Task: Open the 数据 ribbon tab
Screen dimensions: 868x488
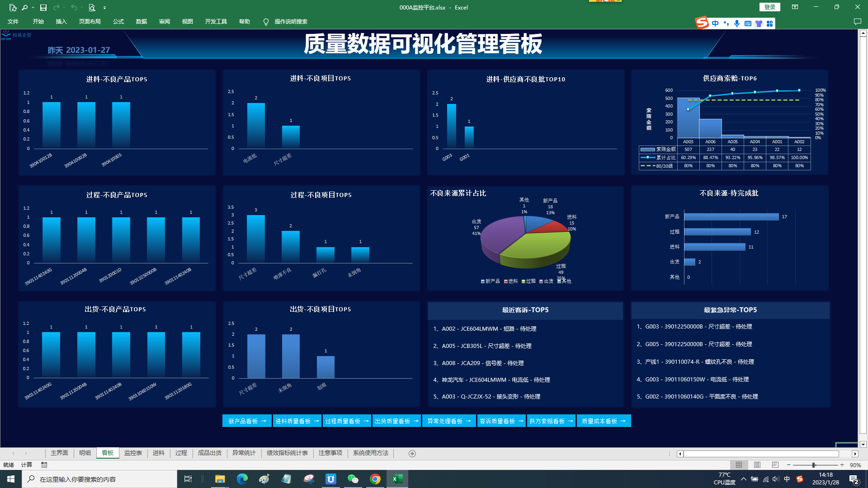Action: point(141,22)
